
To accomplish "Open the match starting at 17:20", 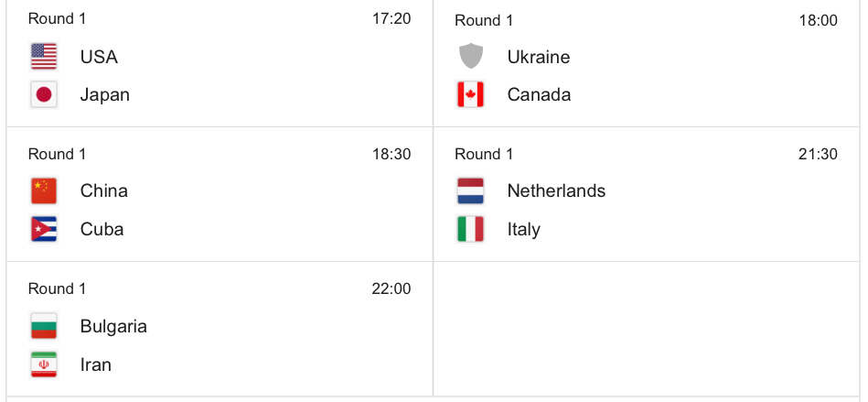I will pyautogui.click(x=220, y=63).
